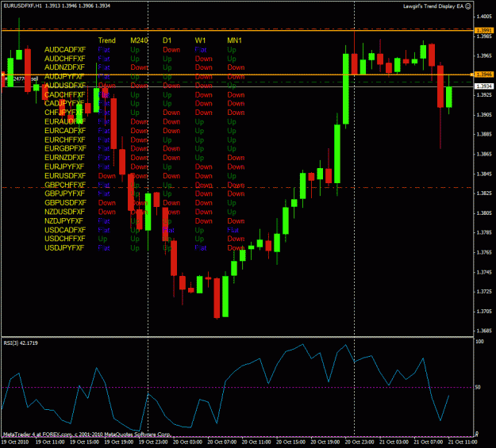The height and width of the screenshot is (448, 496).
Task: Click the smiley face EA status icon
Action: pos(468,6)
